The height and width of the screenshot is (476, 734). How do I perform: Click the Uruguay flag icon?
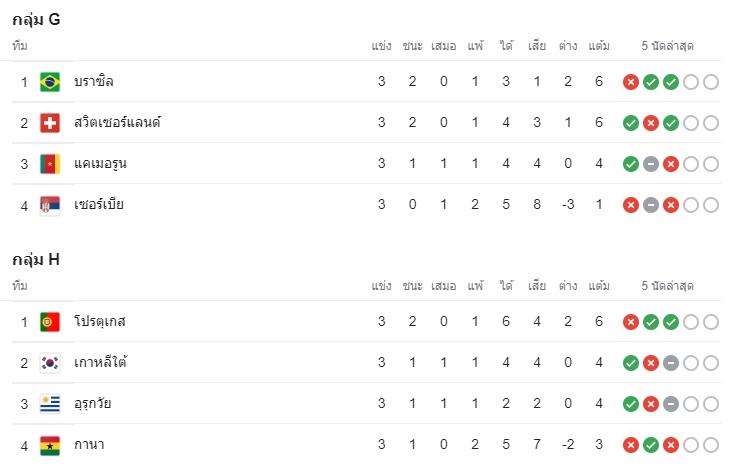[x=50, y=404]
